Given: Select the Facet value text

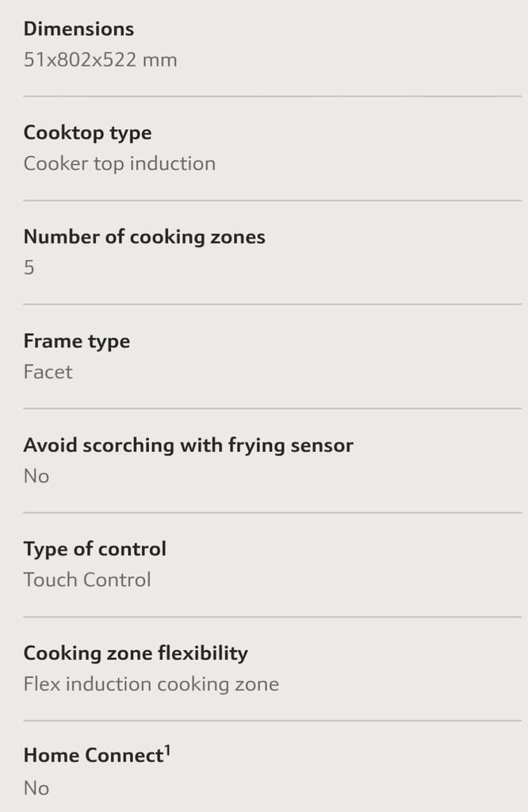Looking at the screenshot, I should click(x=48, y=372).
